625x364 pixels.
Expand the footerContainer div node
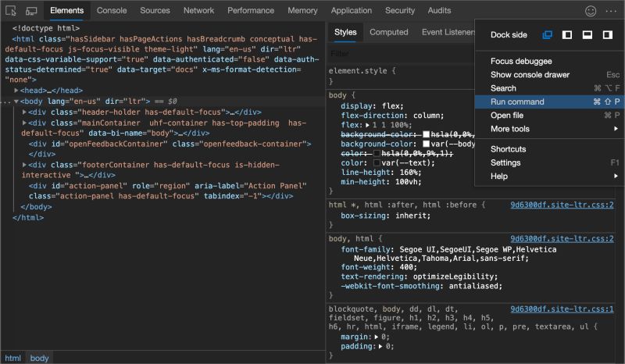click(24, 165)
